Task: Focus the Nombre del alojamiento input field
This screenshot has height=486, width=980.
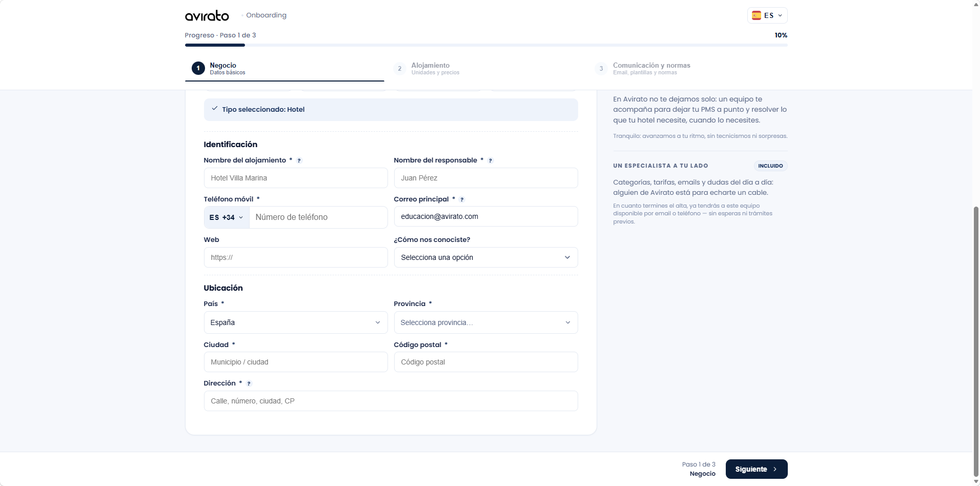Action: (x=296, y=178)
